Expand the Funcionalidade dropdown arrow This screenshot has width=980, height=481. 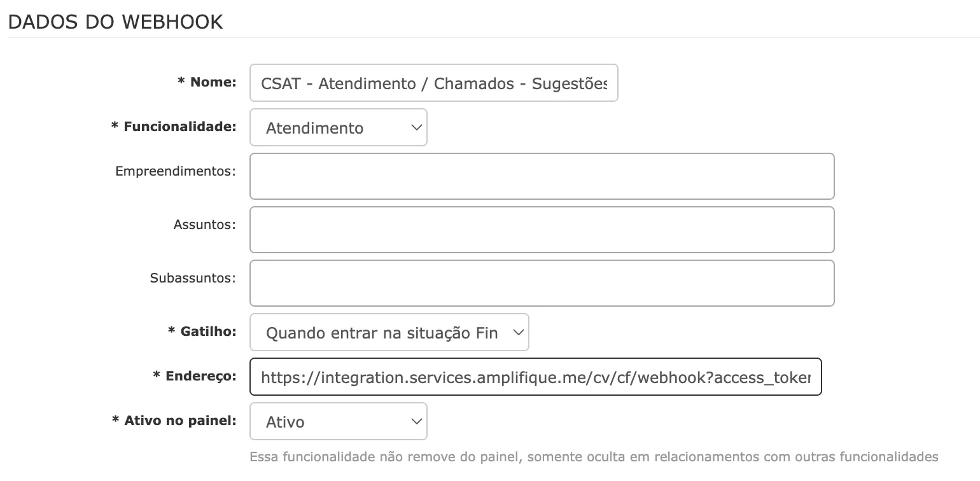[x=416, y=128]
